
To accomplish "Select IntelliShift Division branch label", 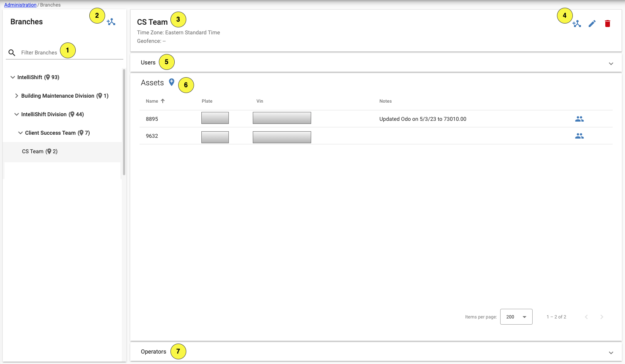I will point(44,114).
